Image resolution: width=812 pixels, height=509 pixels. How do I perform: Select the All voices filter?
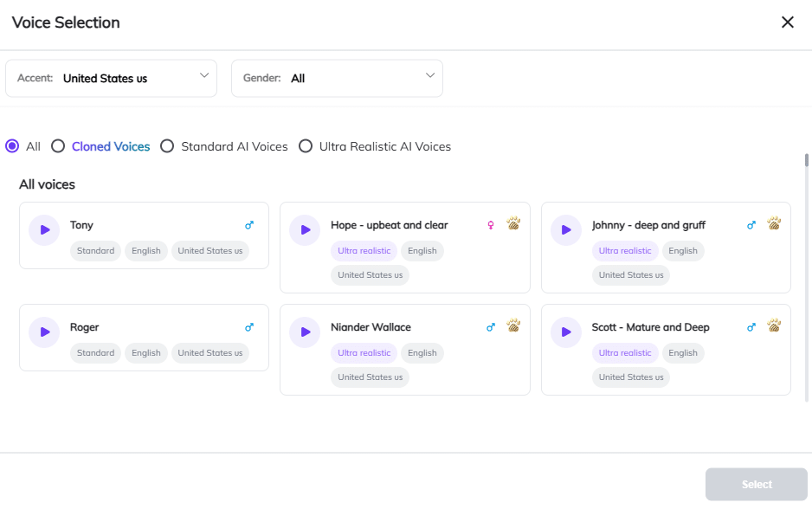click(11, 146)
